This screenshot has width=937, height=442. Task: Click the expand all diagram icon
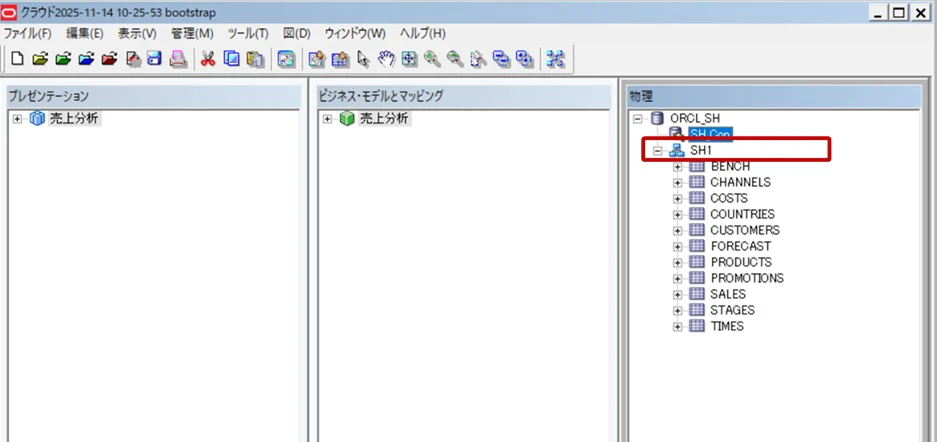click(524, 59)
